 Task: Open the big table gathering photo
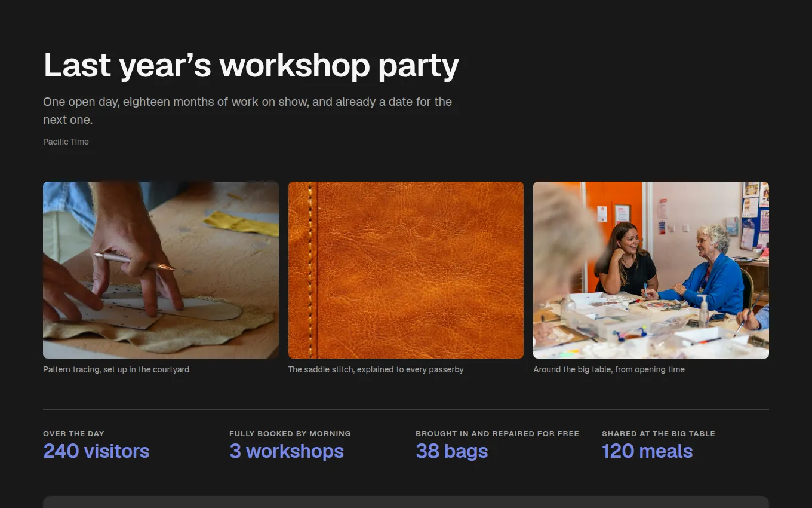651,270
